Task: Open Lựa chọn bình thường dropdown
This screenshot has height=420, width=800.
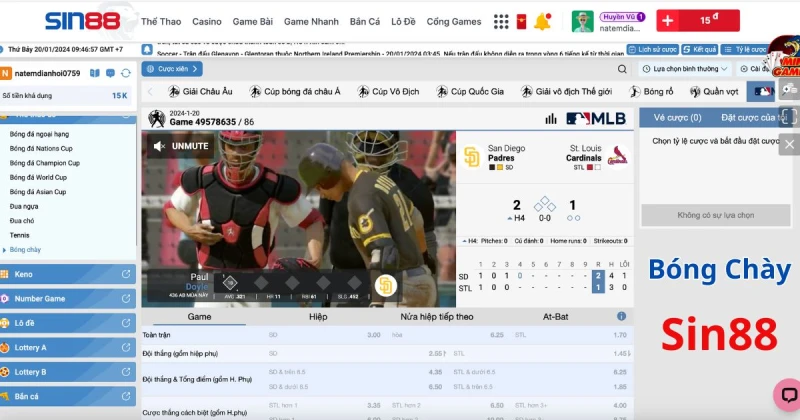Action: pyautogui.click(x=685, y=69)
